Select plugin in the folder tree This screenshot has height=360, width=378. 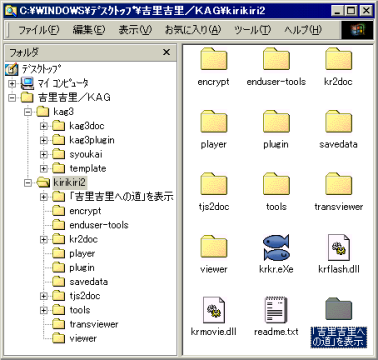(82, 268)
